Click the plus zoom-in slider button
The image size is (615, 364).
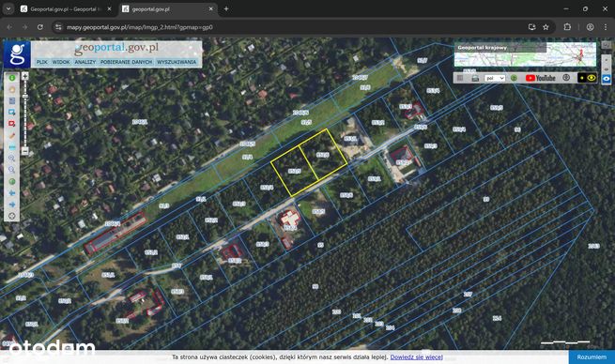click(x=24, y=76)
